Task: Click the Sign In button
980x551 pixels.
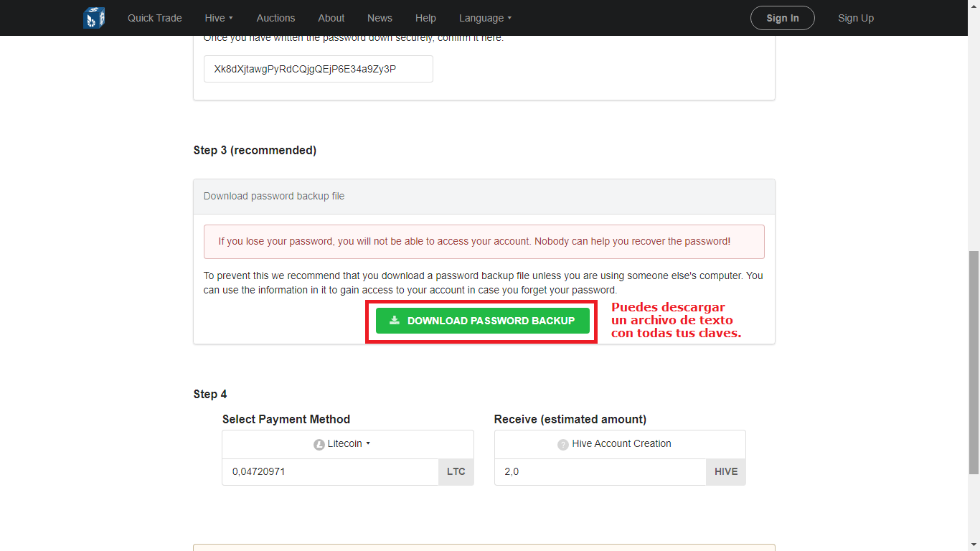Action: click(x=783, y=18)
